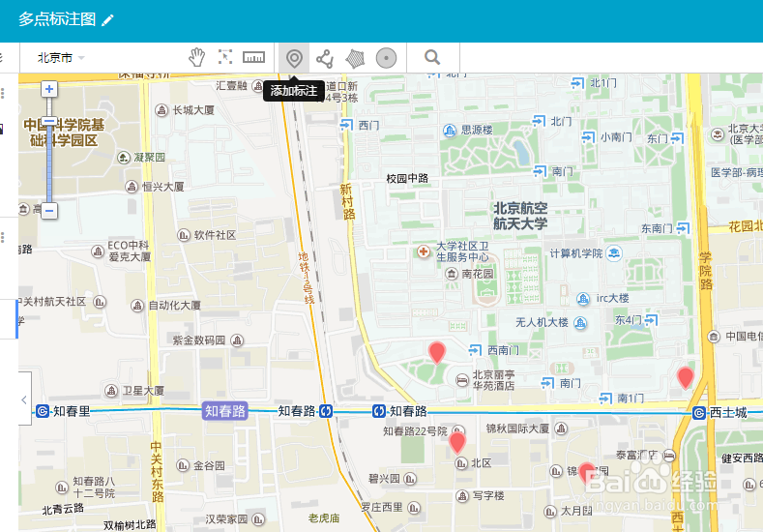The image size is (763, 532).
Task: Edit the map title with pencil icon
Action: point(107,20)
